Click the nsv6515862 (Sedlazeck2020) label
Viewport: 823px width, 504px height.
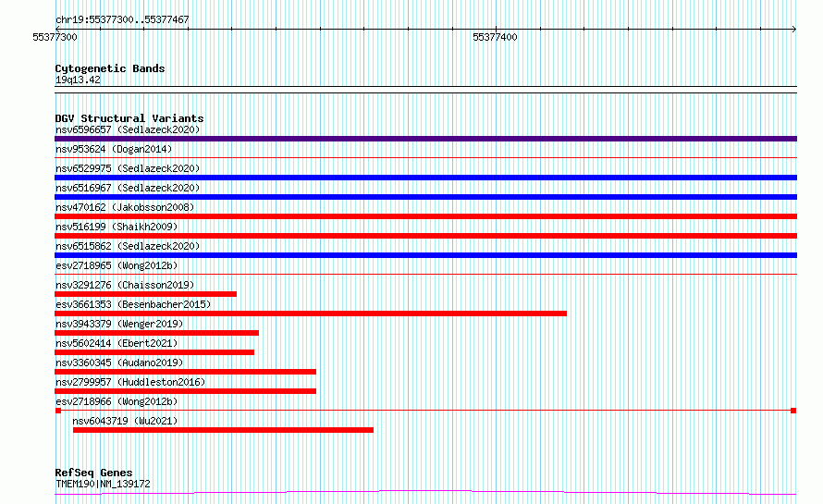[x=128, y=246]
